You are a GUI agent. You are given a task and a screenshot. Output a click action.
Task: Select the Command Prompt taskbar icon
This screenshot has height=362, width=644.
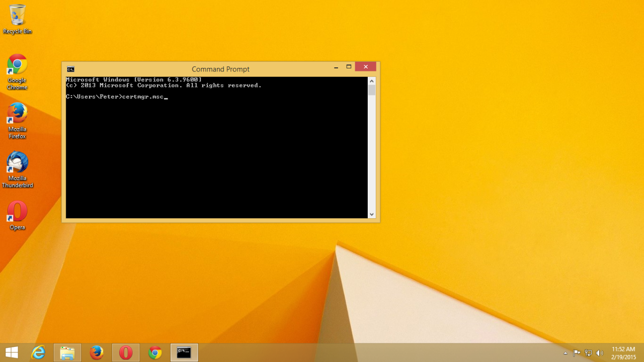coord(184,352)
